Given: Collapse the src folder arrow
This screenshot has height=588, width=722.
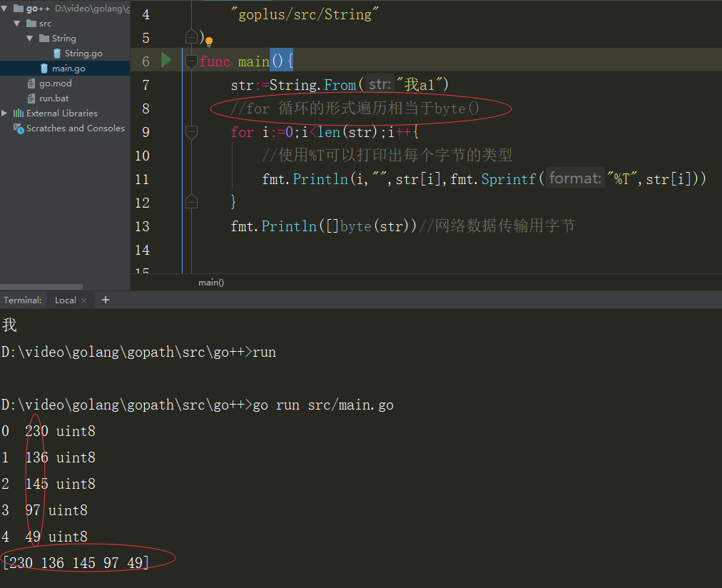Looking at the screenshot, I should pyautogui.click(x=17, y=24).
